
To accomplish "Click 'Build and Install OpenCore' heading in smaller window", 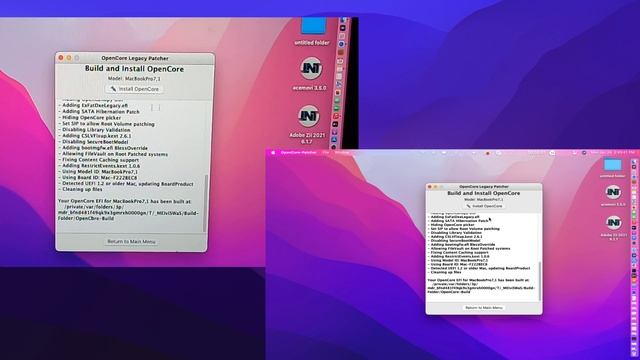I will pos(484,193).
